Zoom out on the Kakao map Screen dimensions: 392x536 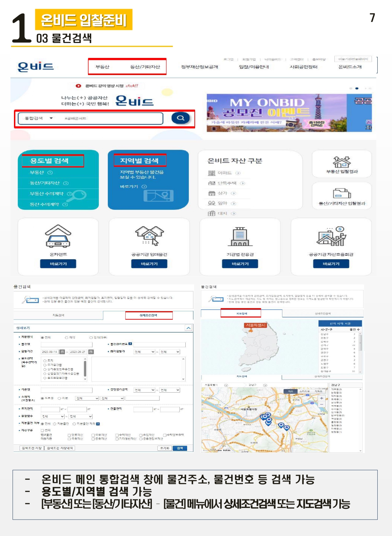pyautogui.click(x=321, y=404)
